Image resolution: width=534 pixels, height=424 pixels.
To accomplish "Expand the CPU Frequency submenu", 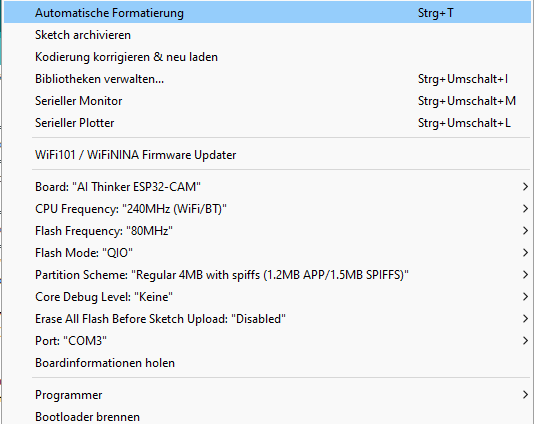I will click(267, 209).
